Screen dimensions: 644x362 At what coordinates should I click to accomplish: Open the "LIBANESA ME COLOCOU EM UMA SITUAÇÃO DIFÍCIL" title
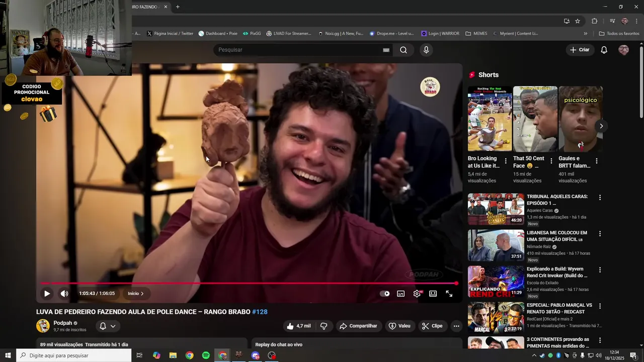557,236
